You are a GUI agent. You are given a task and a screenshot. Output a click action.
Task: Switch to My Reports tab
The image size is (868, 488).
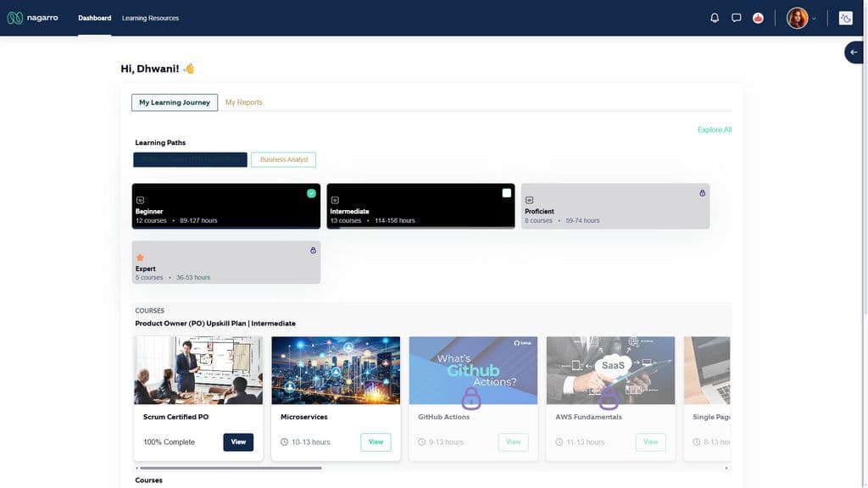tap(243, 103)
